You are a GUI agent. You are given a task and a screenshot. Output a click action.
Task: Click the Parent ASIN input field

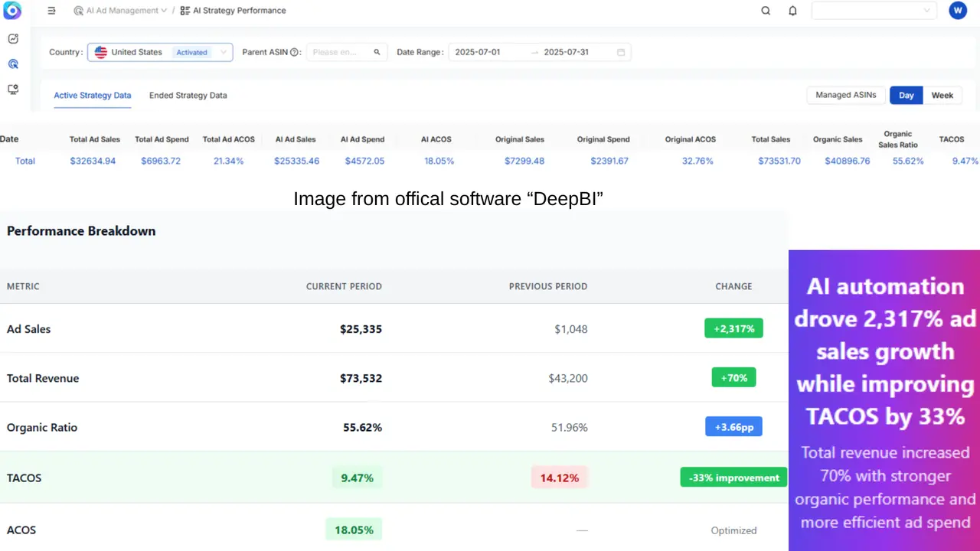(x=337, y=52)
